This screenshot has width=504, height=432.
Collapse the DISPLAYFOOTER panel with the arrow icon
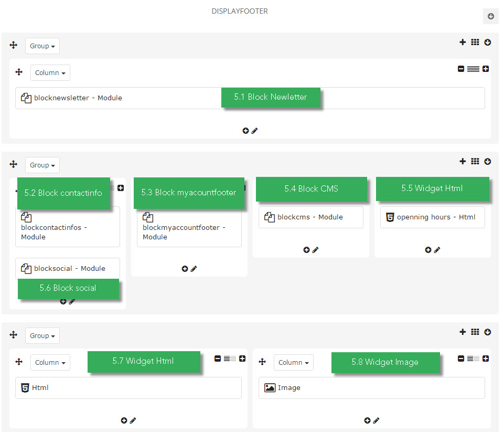click(x=490, y=16)
